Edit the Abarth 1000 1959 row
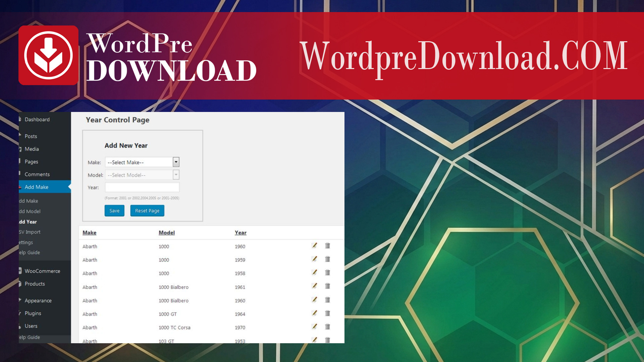 click(314, 259)
